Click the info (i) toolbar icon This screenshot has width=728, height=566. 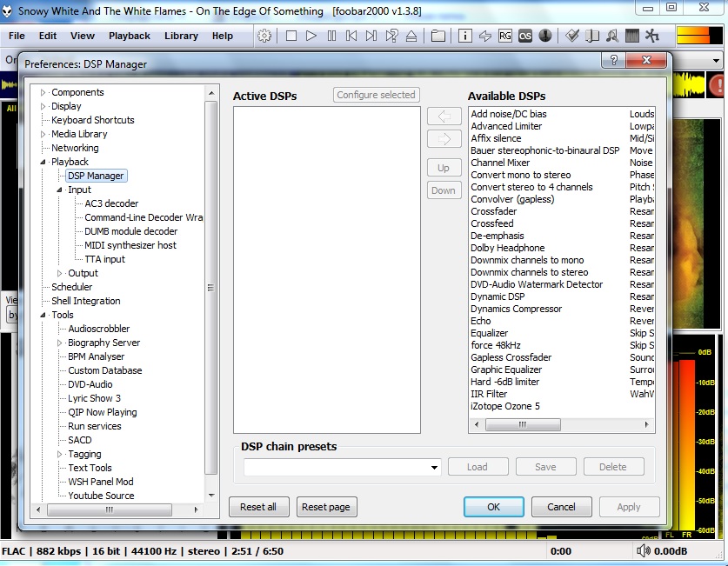[x=464, y=36]
